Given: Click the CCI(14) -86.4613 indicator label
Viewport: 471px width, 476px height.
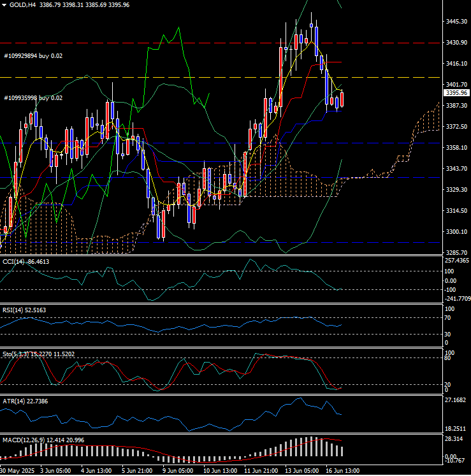Looking at the screenshot, I should click(25, 262).
